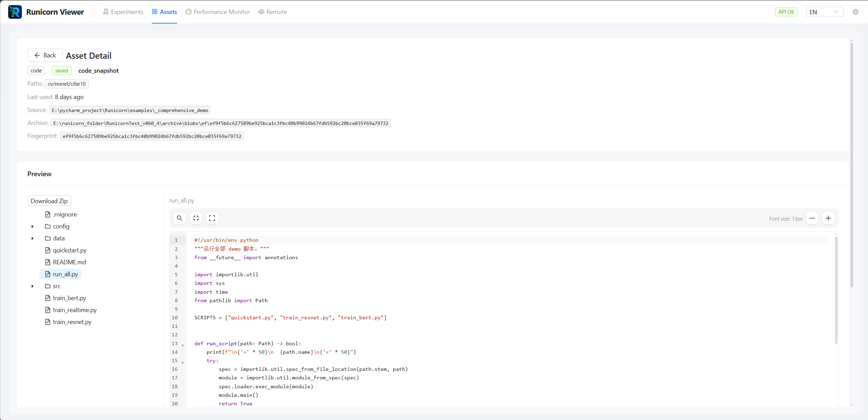The width and height of the screenshot is (868, 420).
Task: Click the fullscreen preview icon
Action: (212, 218)
